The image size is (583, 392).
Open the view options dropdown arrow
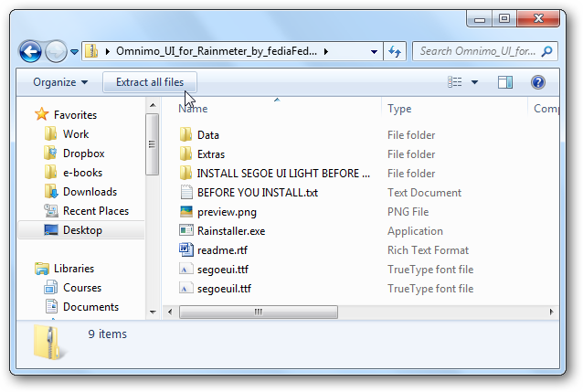click(x=475, y=82)
